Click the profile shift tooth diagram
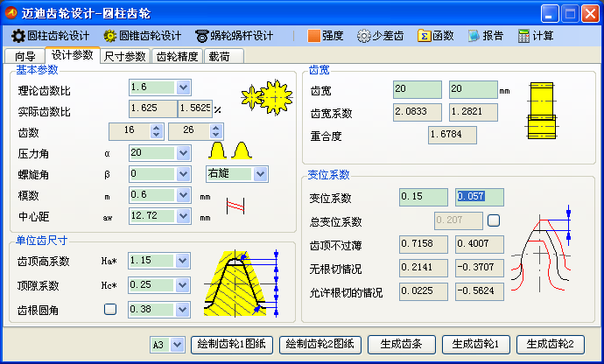 tap(541, 248)
